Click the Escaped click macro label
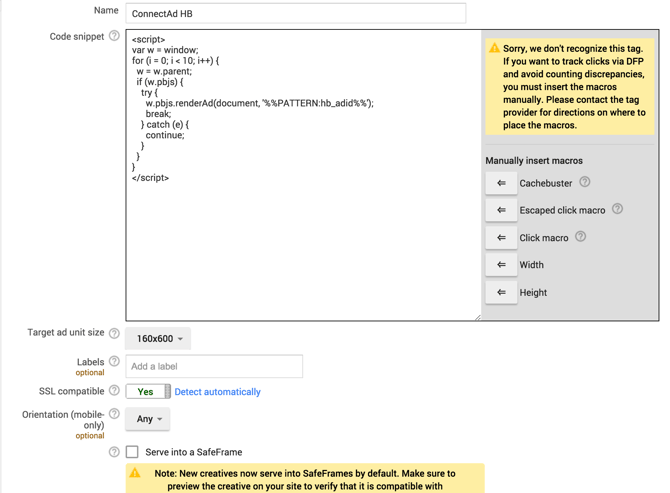670x493 pixels. (562, 210)
